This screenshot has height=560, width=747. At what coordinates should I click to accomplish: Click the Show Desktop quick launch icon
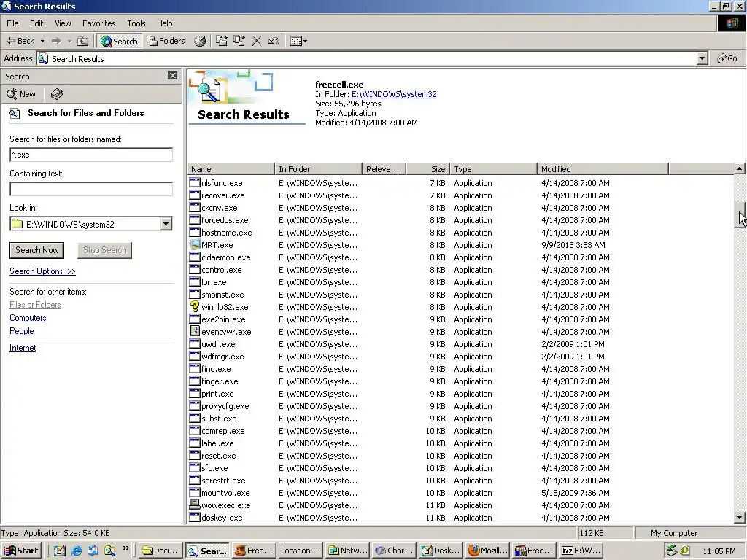[60, 551]
